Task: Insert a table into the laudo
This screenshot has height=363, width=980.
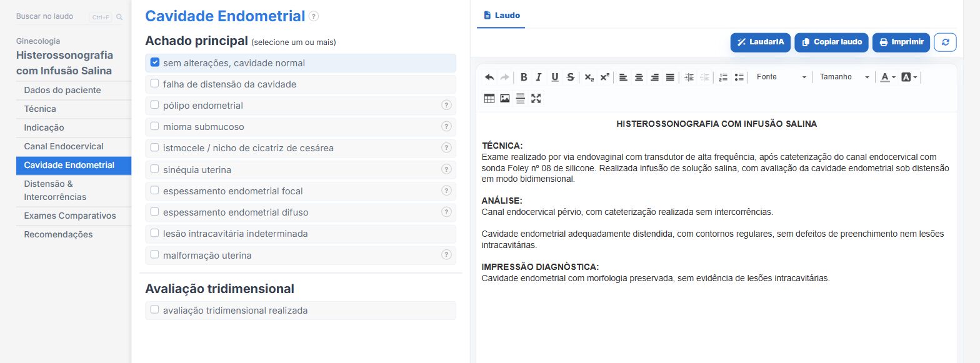Action: pyautogui.click(x=489, y=98)
